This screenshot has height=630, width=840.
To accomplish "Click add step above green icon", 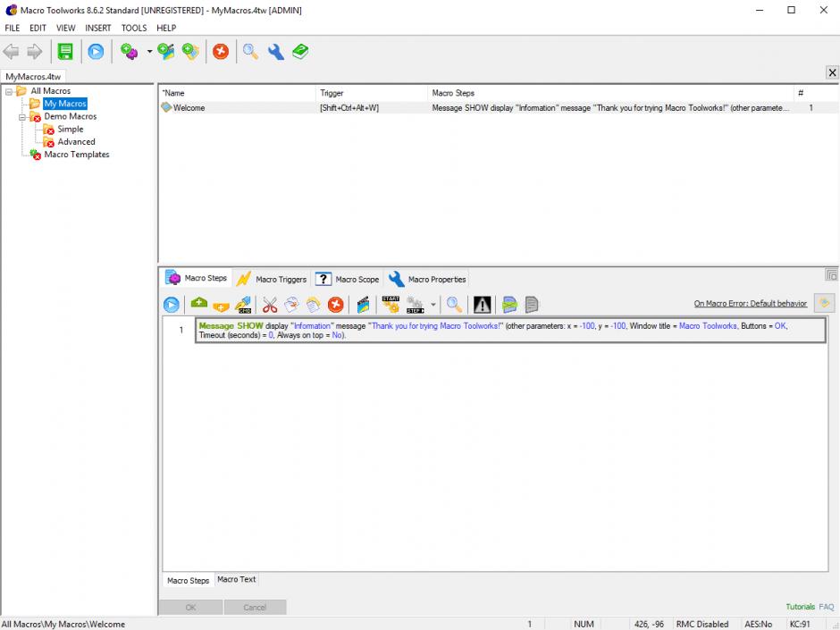I will 198,304.
